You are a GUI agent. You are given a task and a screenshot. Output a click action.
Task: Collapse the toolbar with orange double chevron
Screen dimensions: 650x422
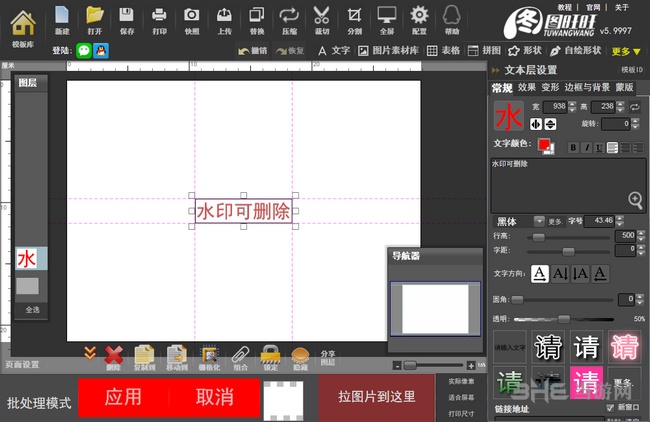pos(90,353)
